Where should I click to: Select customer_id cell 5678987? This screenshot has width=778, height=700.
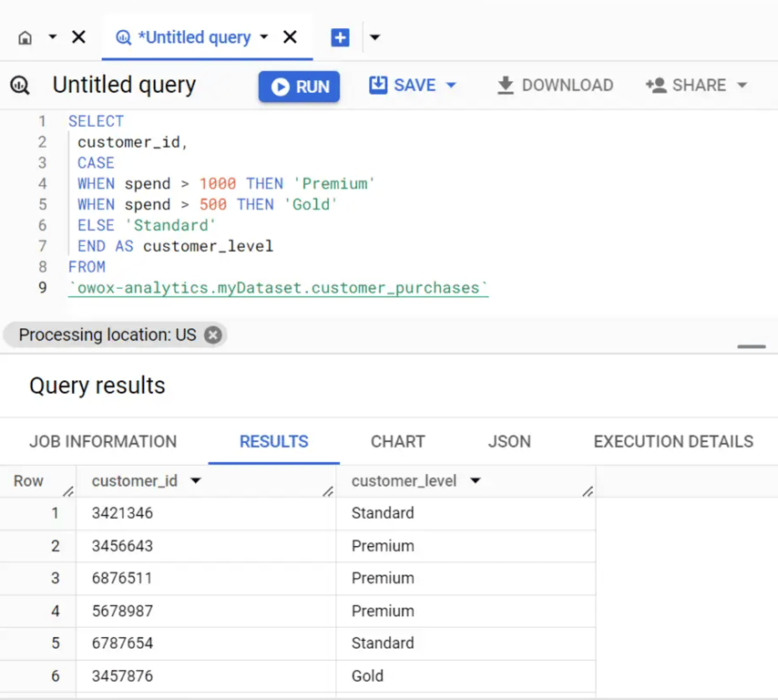[206, 611]
